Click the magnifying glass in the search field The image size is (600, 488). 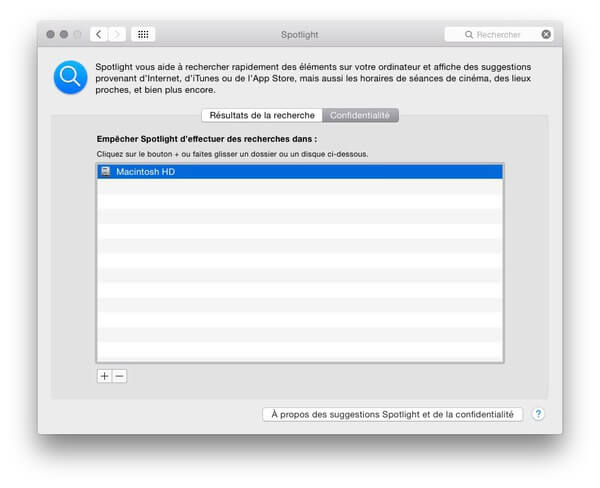(469, 35)
